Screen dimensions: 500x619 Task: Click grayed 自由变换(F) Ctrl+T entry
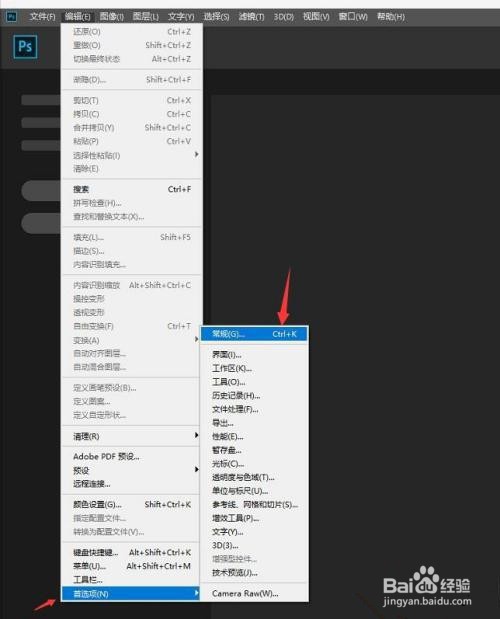click(132, 326)
